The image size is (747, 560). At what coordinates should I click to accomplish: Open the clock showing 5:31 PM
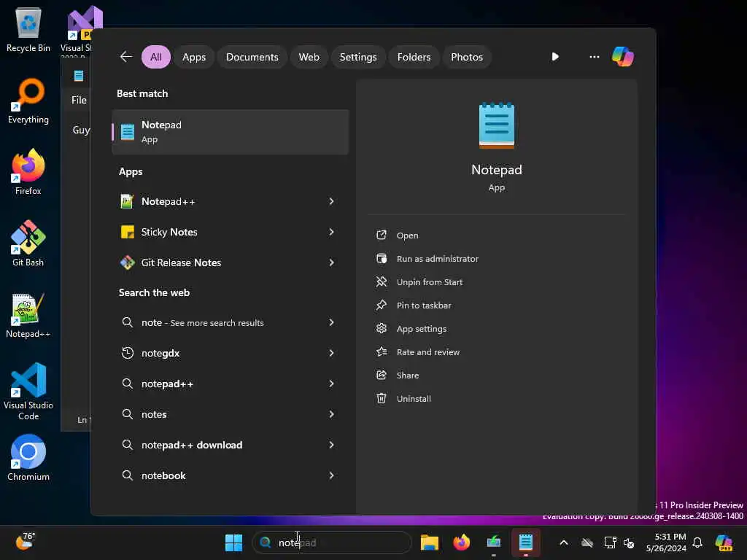(666, 542)
